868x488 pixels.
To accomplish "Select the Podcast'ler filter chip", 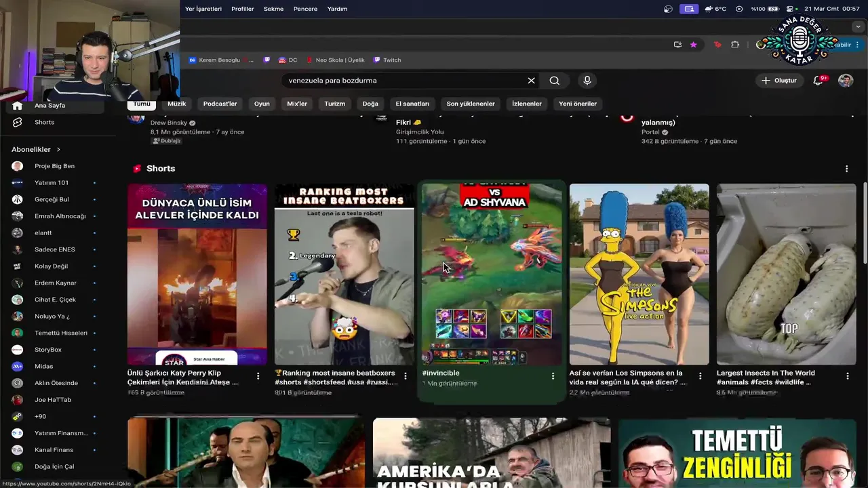I will 220,104.
